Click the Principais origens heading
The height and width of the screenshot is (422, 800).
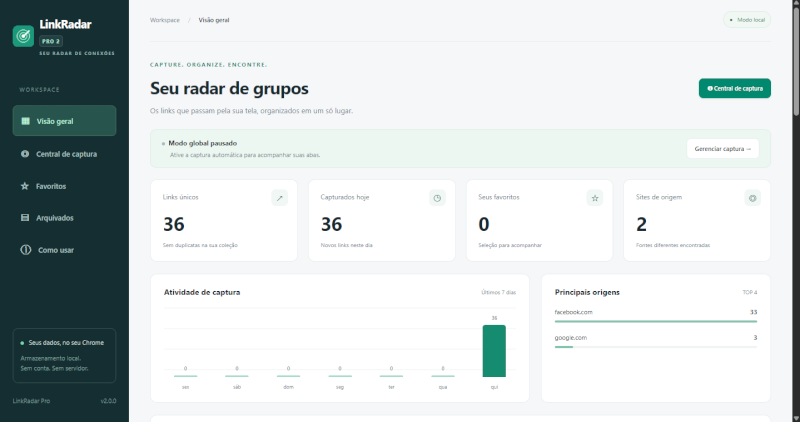[x=587, y=292]
